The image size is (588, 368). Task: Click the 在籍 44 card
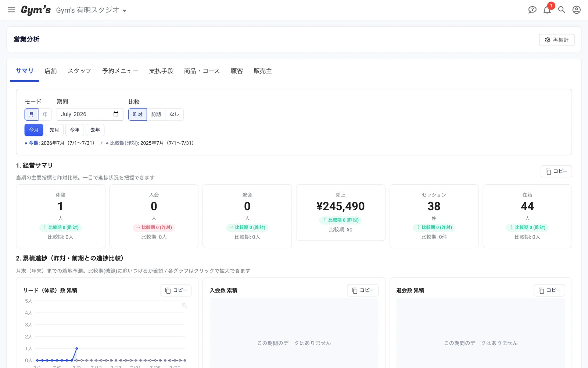coord(527,216)
